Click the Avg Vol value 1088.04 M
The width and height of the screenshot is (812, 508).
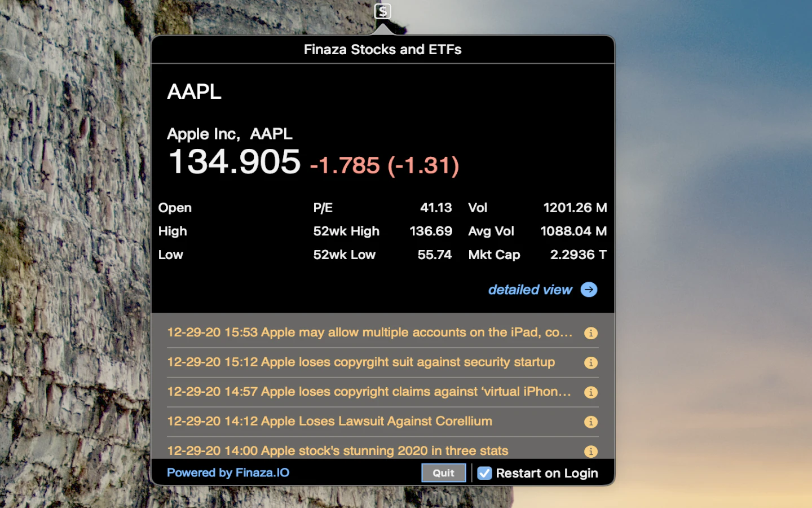[573, 231]
